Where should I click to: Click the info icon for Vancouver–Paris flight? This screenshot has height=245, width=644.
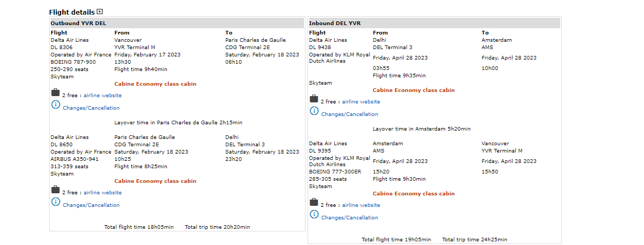(x=55, y=105)
